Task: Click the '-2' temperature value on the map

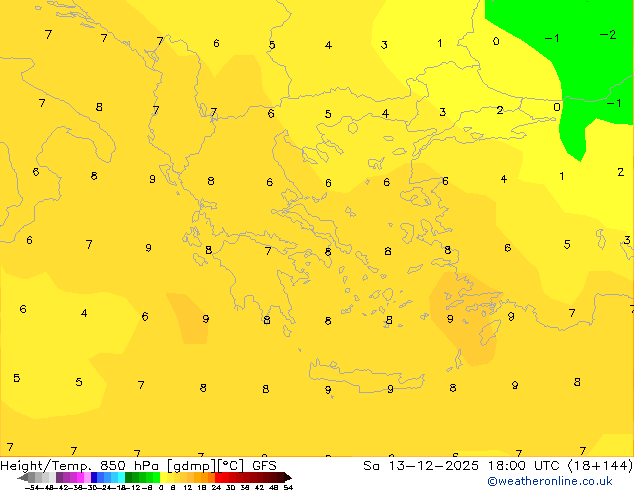Action: tap(608, 35)
